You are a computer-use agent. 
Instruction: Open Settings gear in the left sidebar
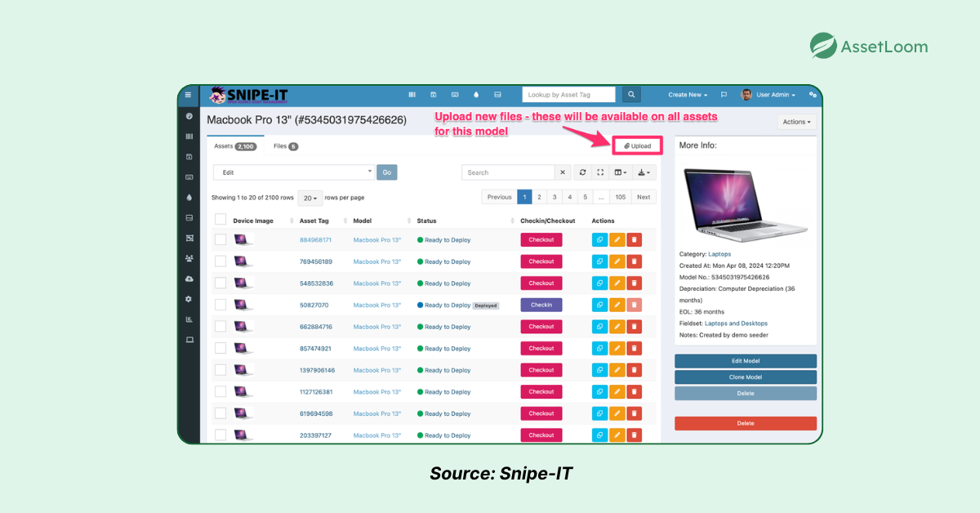189,301
